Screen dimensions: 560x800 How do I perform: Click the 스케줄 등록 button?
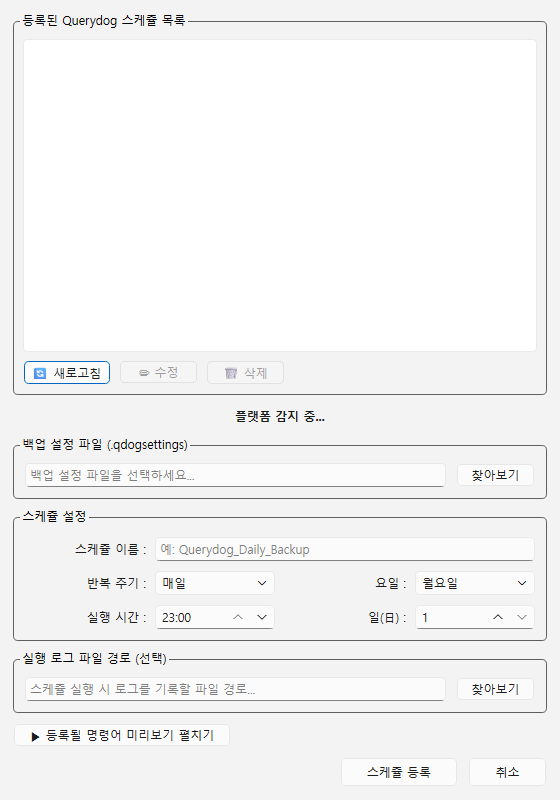tap(399, 772)
